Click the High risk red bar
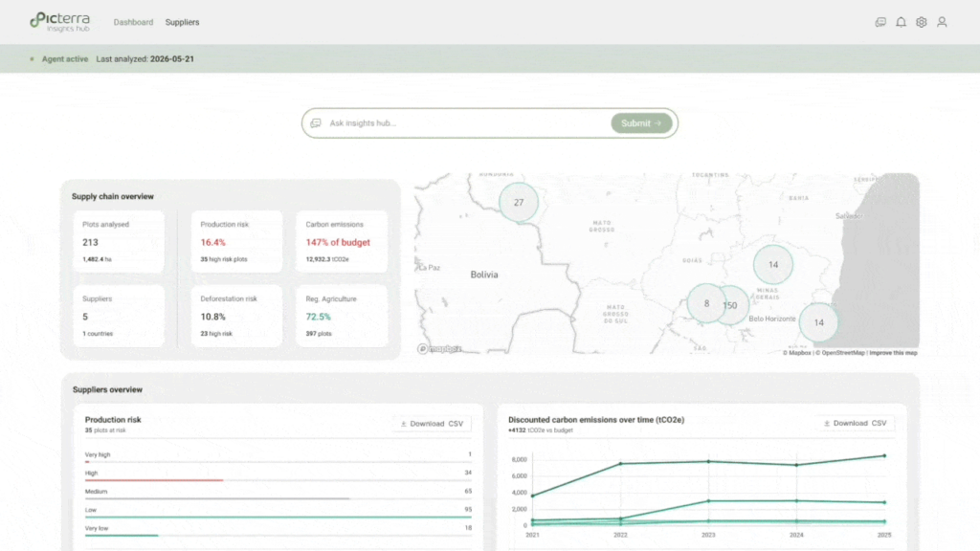 (154, 480)
